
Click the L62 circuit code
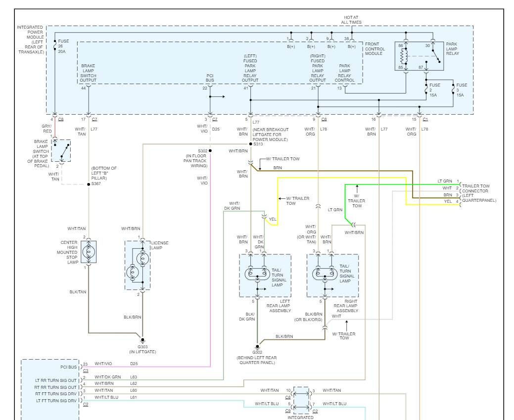point(134,383)
